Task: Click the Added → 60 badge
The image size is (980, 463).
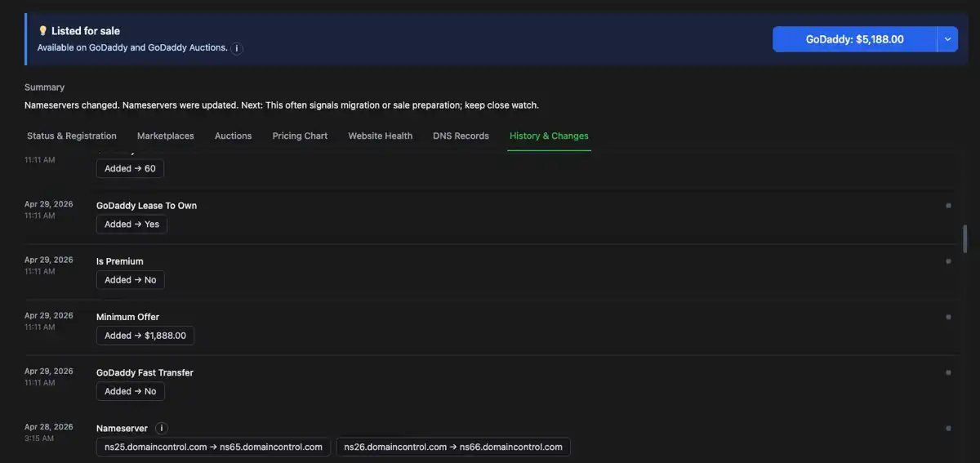Action: tap(130, 169)
